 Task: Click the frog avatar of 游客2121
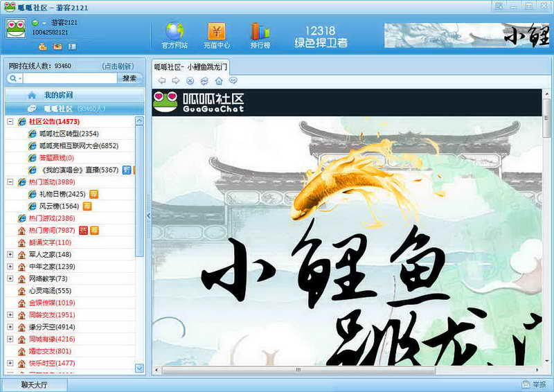[x=16, y=28]
